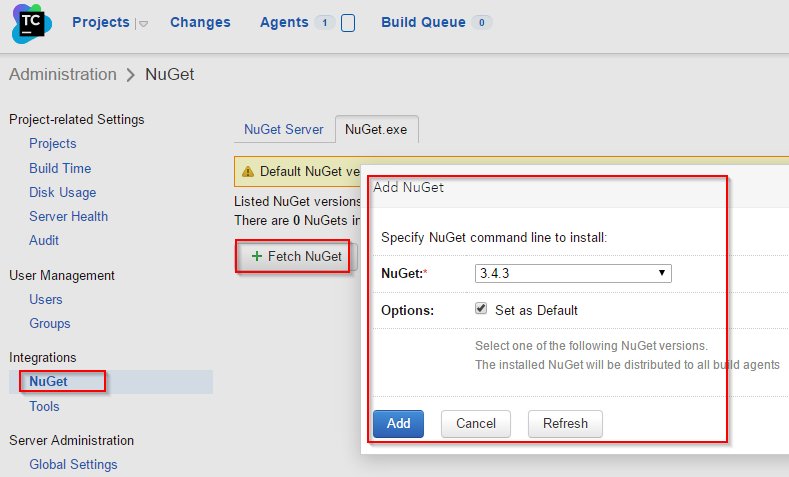
Task: Open the Disk Usage link
Action: pyautogui.click(x=62, y=192)
